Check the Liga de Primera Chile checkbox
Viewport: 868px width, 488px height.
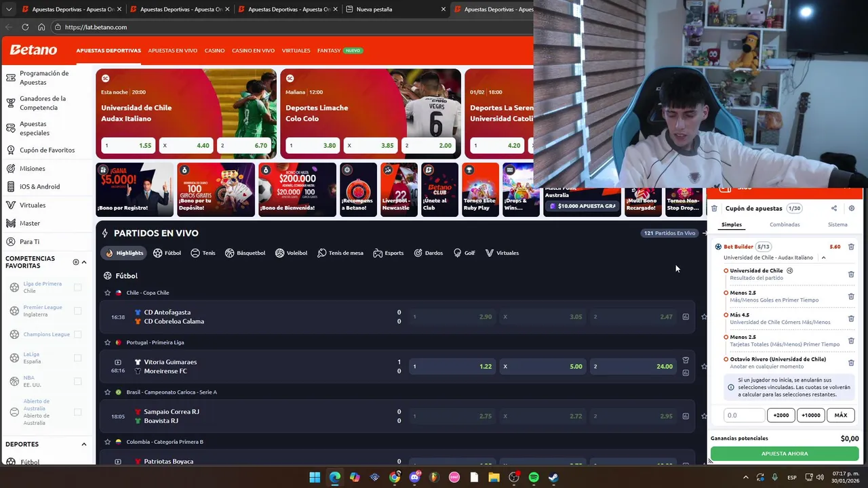(77, 287)
